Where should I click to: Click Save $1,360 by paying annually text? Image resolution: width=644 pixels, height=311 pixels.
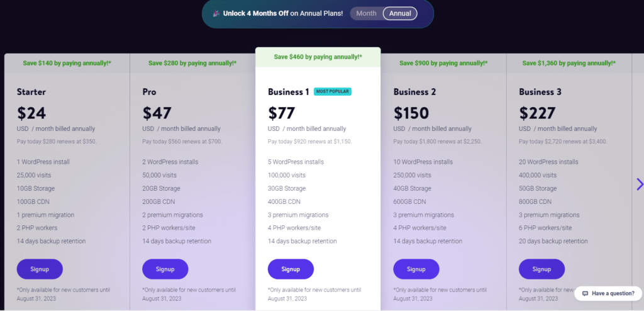(x=569, y=63)
